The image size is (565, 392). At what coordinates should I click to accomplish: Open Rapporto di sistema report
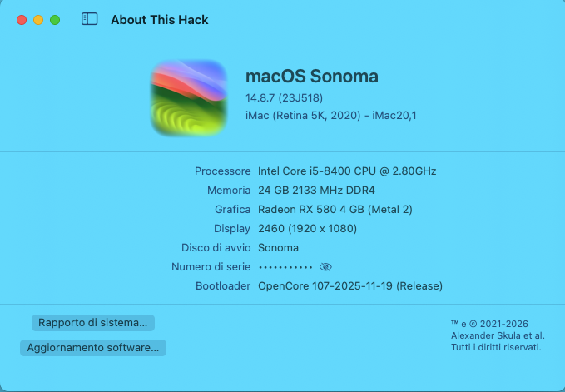92,322
